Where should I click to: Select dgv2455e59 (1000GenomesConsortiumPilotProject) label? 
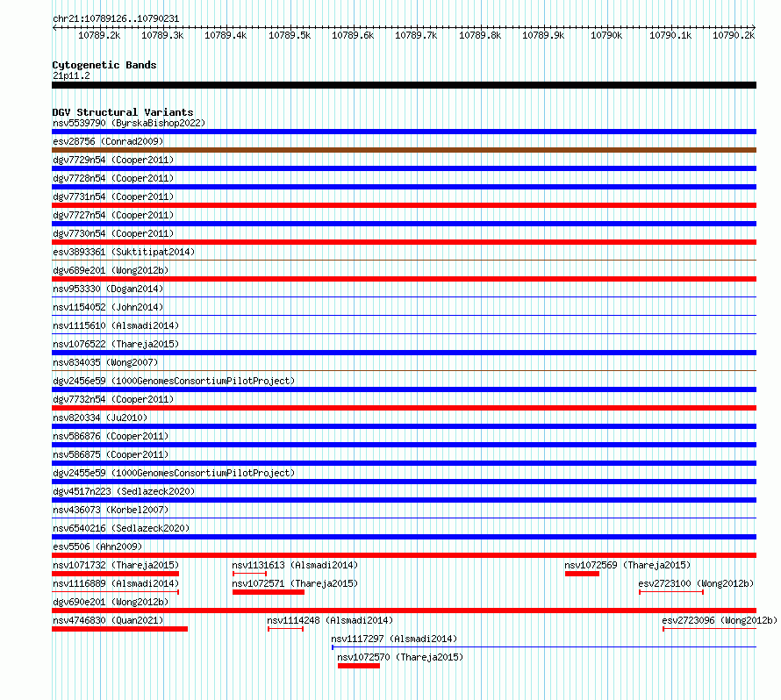click(174, 473)
